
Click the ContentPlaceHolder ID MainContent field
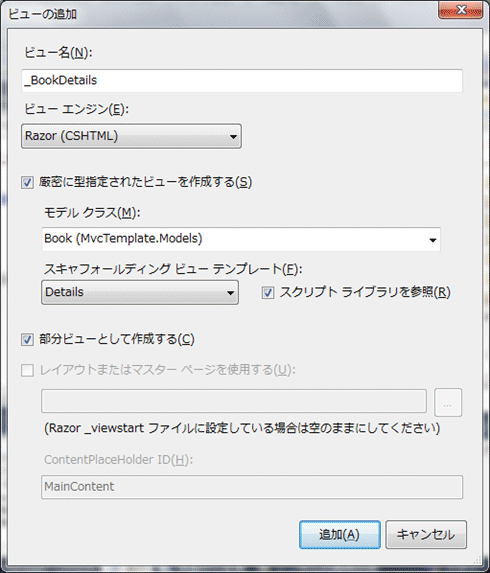click(252, 487)
